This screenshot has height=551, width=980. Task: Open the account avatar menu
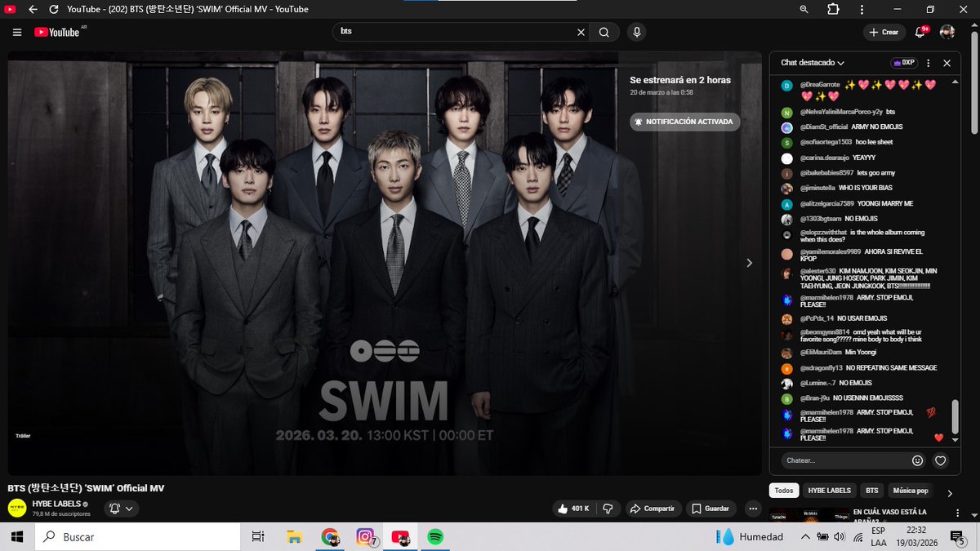tap(947, 32)
